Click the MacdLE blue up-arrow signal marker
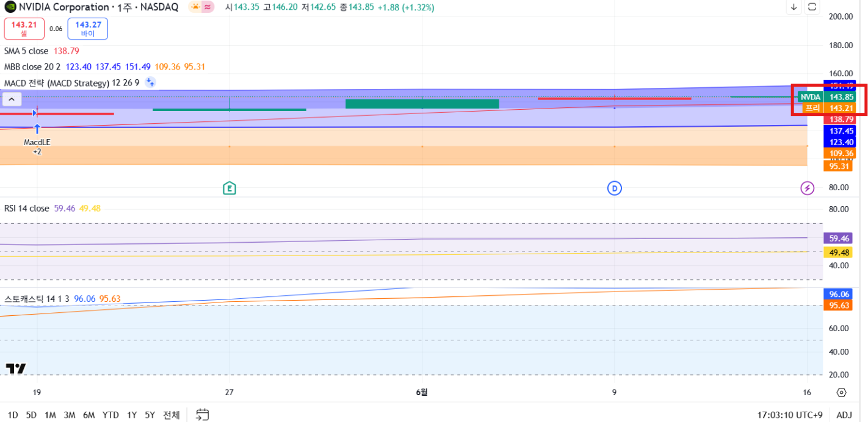 pos(37,129)
